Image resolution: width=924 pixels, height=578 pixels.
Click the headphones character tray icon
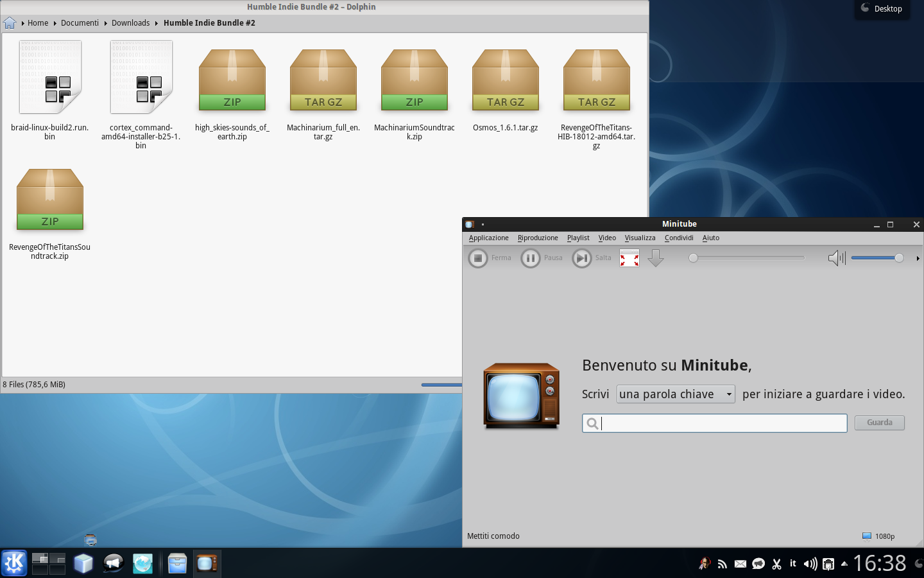[705, 564]
